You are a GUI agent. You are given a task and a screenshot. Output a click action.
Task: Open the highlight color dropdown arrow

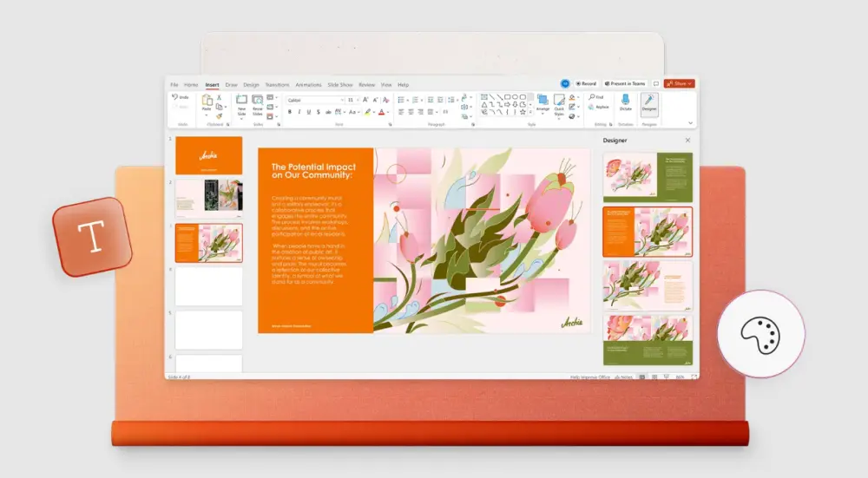point(373,112)
